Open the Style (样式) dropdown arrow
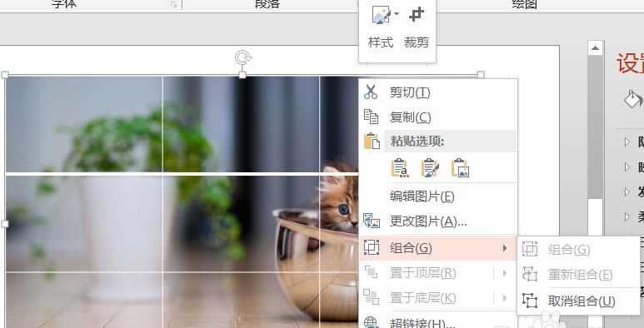Image resolution: width=644 pixels, height=328 pixels. pos(397,14)
